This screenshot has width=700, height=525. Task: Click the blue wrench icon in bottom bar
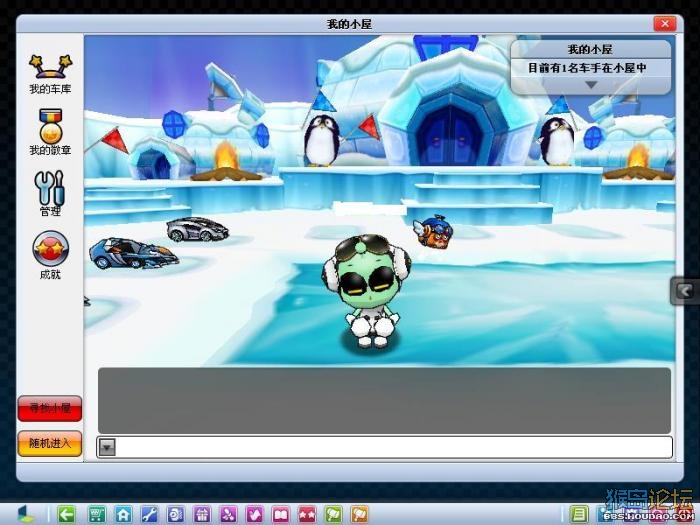pyautogui.click(x=150, y=514)
